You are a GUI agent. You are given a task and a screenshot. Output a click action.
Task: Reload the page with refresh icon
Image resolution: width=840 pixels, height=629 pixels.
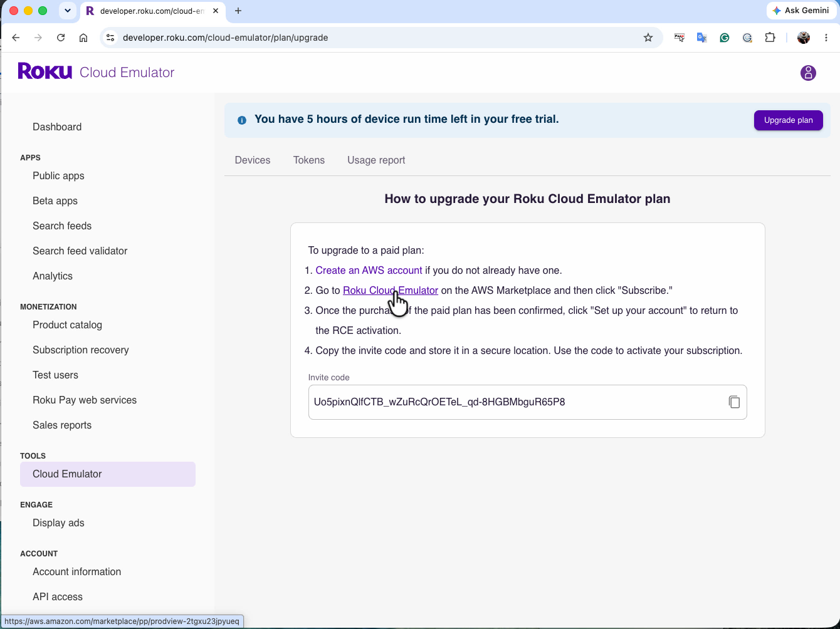click(x=61, y=38)
